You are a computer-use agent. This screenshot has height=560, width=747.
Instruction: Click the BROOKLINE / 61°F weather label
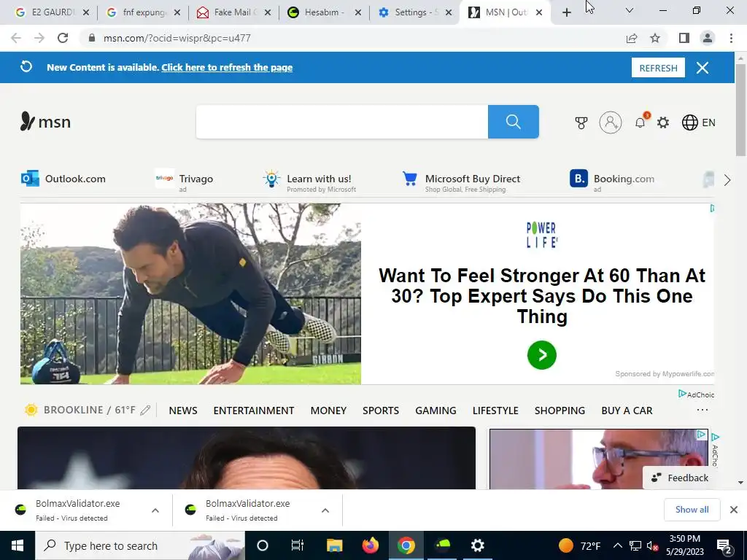(x=90, y=410)
